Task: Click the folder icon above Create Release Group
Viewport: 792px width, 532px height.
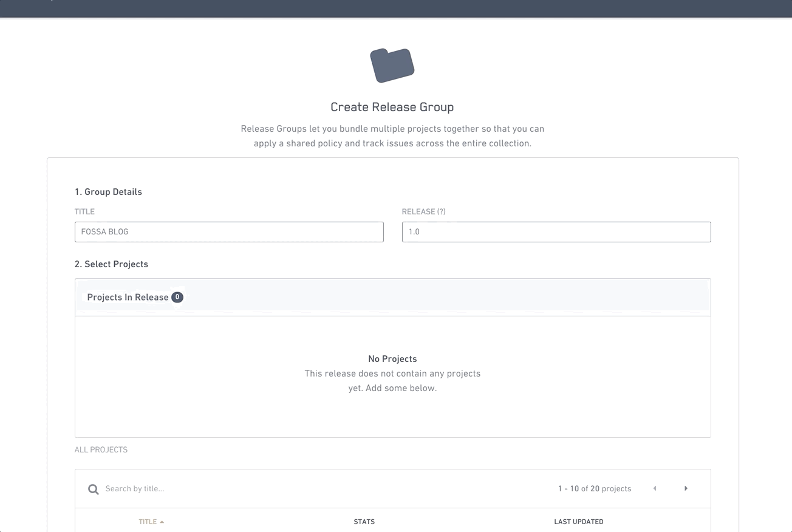Action: click(x=392, y=66)
